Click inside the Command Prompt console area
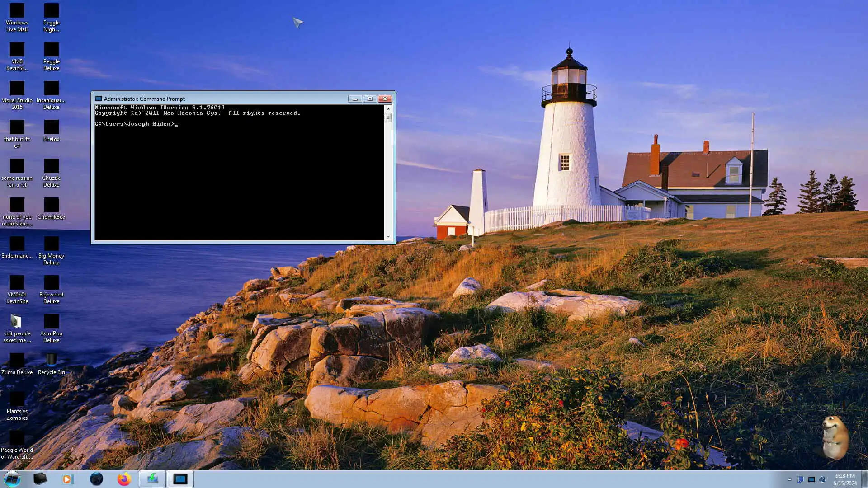The image size is (868, 488). 240,181
